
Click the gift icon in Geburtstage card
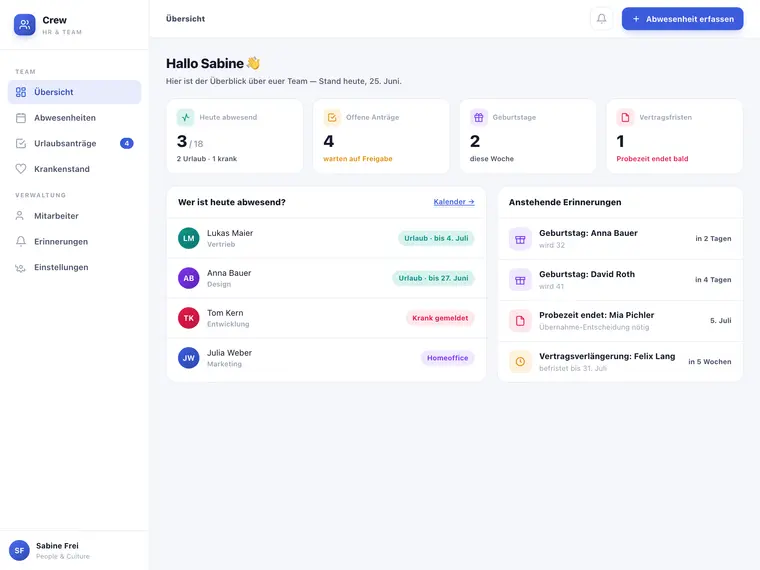click(x=478, y=117)
